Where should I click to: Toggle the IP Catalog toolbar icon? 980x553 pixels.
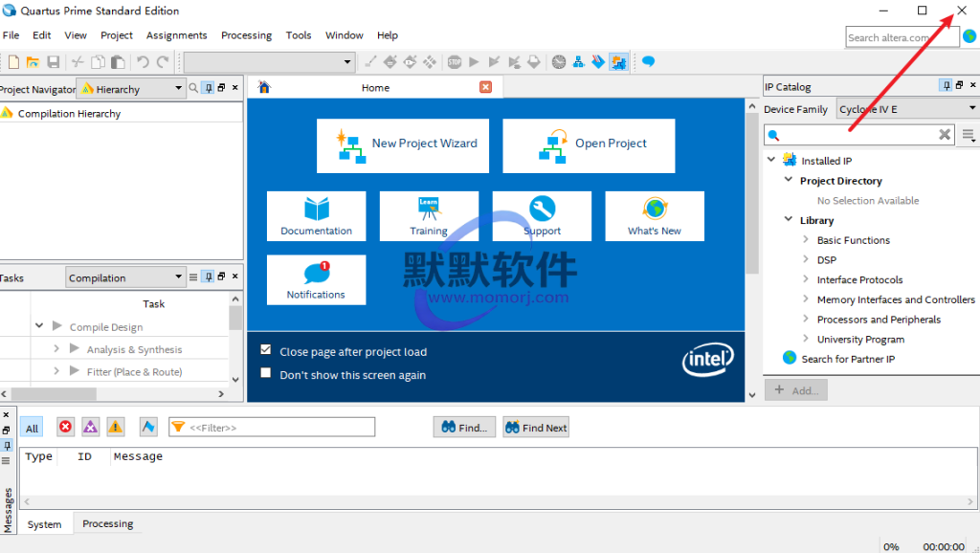point(619,62)
